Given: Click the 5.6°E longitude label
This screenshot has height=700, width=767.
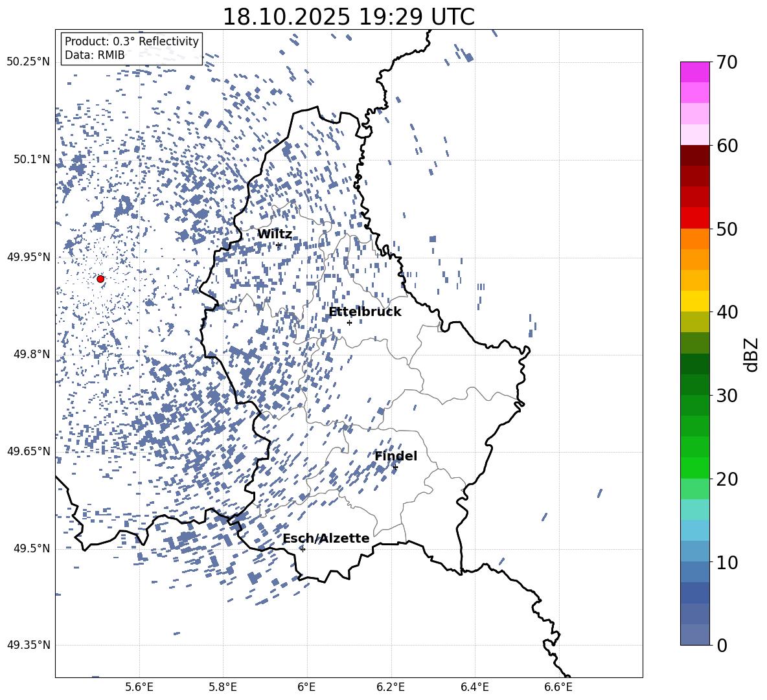Looking at the screenshot, I should [139, 687].
